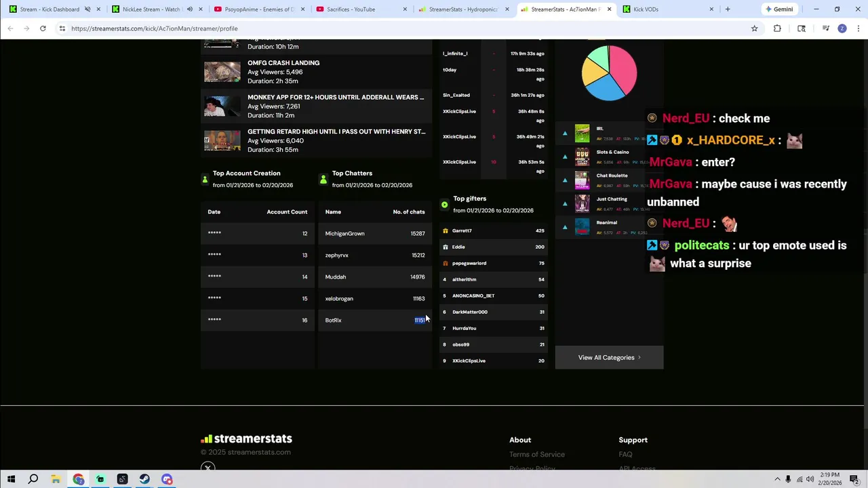Switch to the NickLee Stream tab
The height and width of the screenshot is (488, 868).
coord(151,9)
